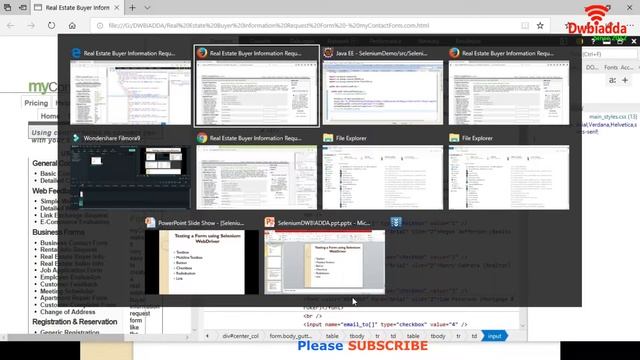Click the Registration & Reservation heading

[75, 322]
